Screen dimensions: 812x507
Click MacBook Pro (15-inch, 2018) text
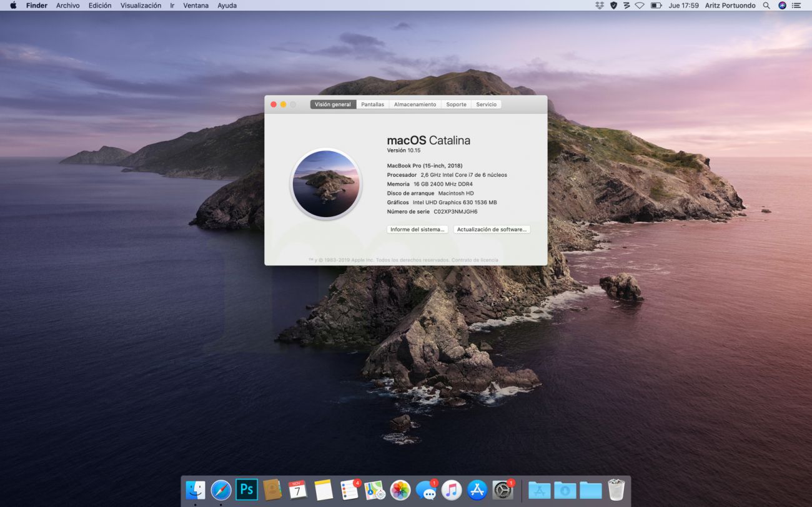coord(425,165)
